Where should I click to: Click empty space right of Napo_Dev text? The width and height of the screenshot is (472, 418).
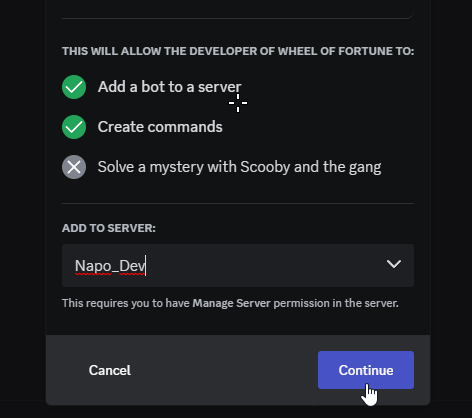pos(263,265)
